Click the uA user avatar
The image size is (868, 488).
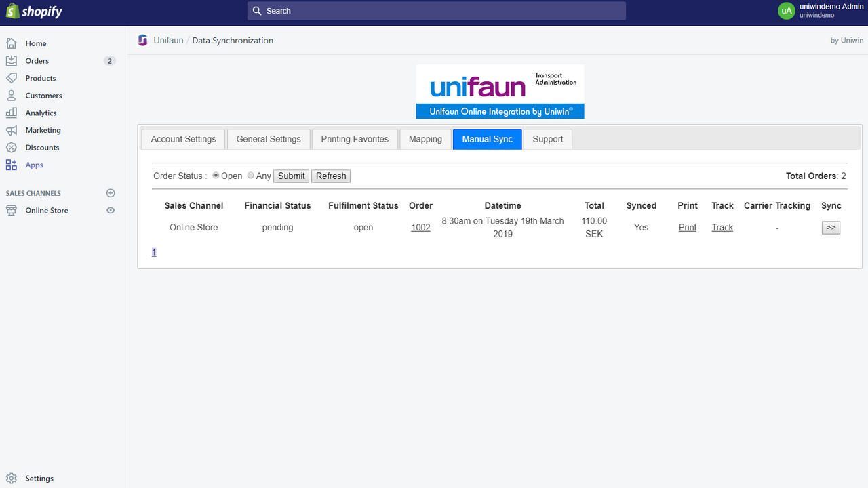pyautogui.click(x=786, y=11)
